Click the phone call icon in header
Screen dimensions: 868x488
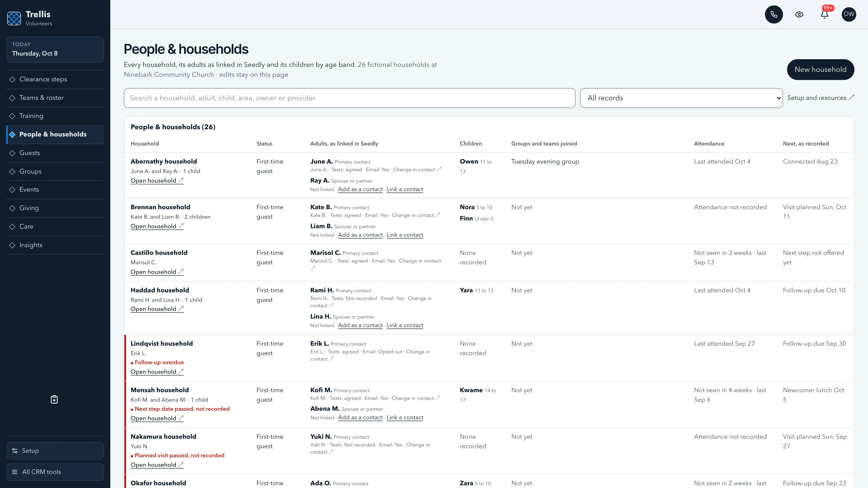(x=774, y=14)
